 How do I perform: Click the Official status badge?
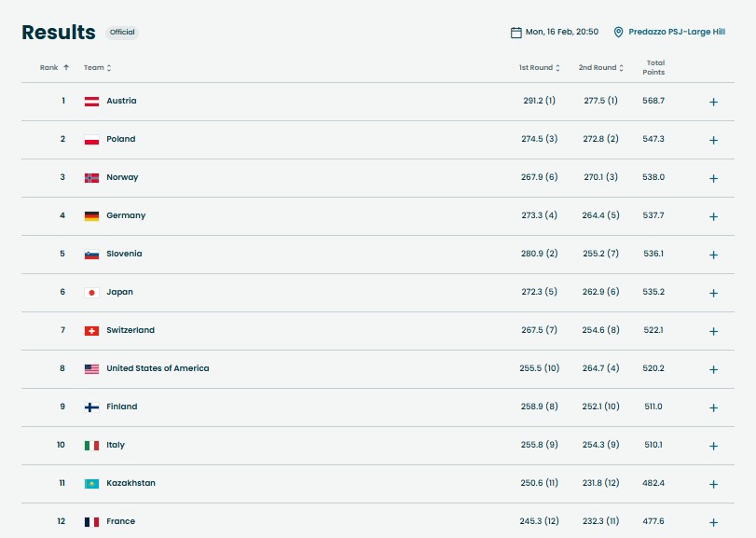click(122, 32)
